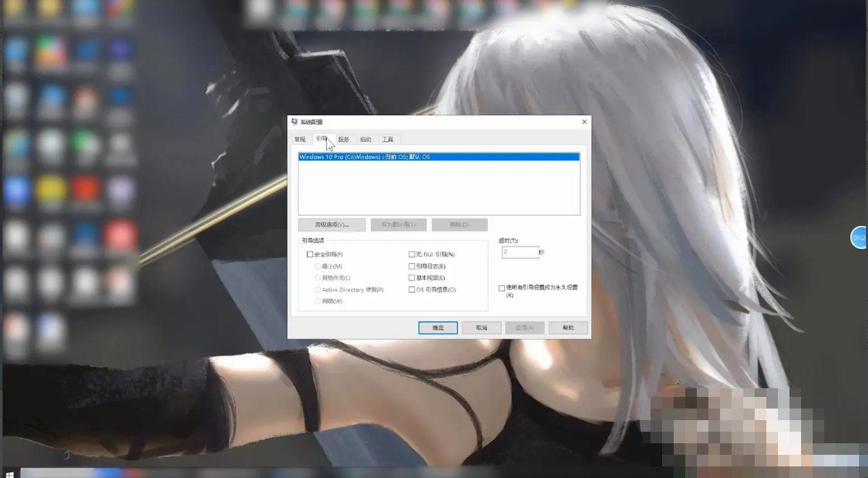Check the 基本视频 option

point(412,278)
